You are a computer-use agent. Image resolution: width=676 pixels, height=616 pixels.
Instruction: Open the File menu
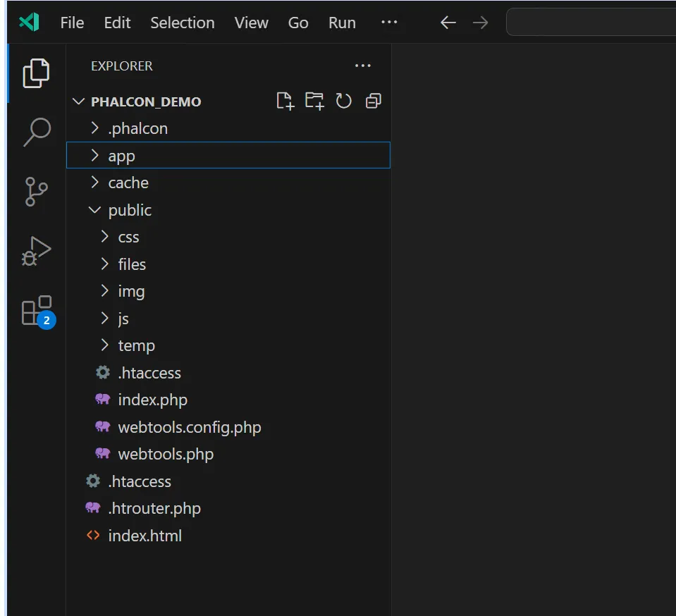[x=72, y=23]
